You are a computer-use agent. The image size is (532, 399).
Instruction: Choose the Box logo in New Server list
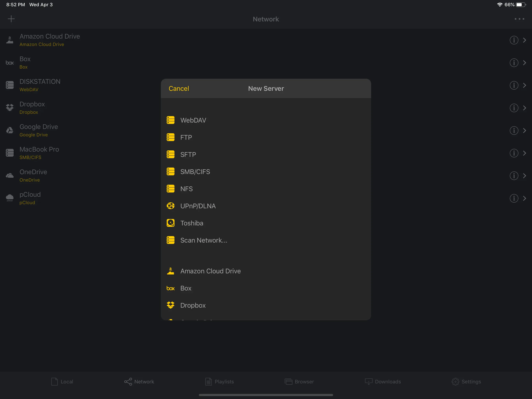171,288
